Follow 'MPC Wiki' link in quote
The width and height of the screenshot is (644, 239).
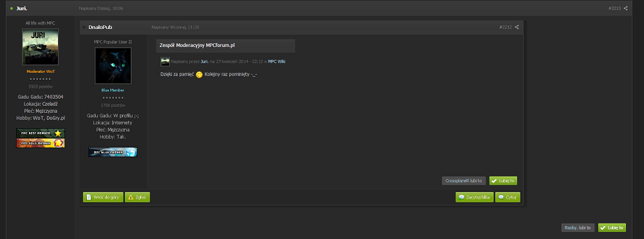pos(277,62)
